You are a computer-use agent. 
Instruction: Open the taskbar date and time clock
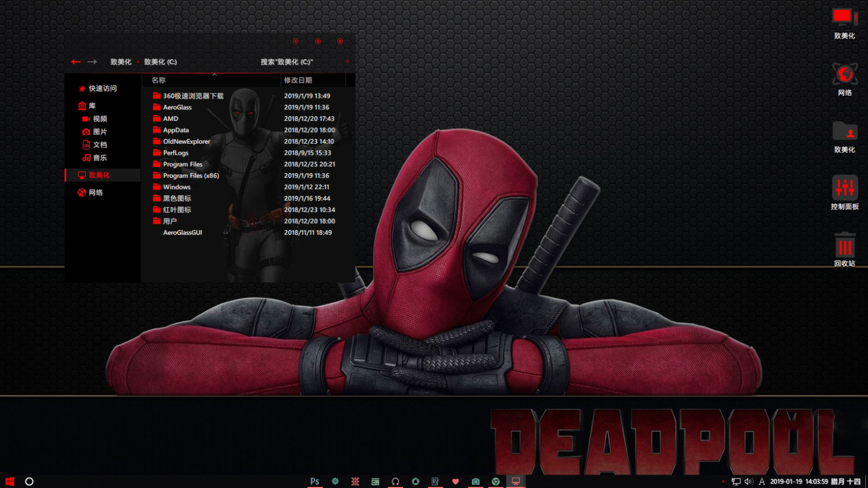815,481
